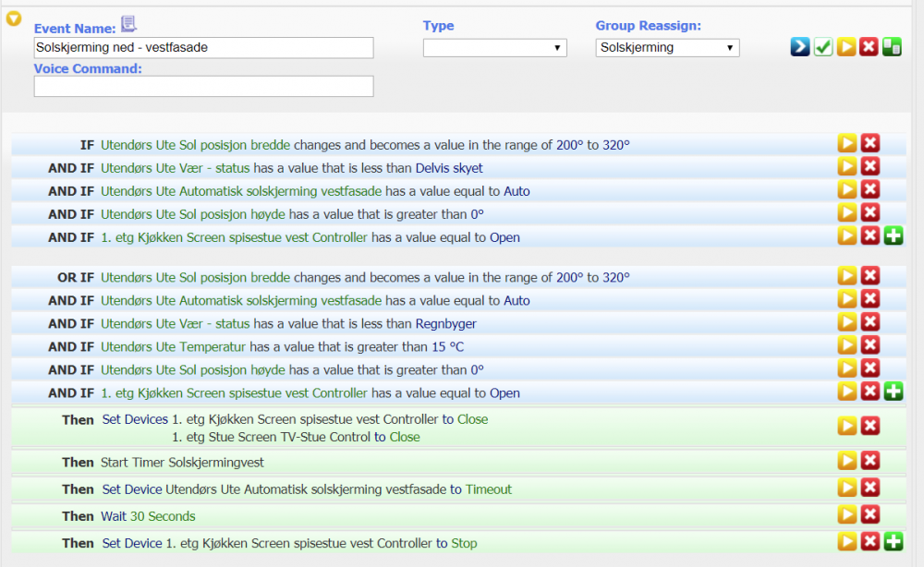The image size is (924, 567).
Task: Copy the event with green squares icon
Action: [892, 47]
